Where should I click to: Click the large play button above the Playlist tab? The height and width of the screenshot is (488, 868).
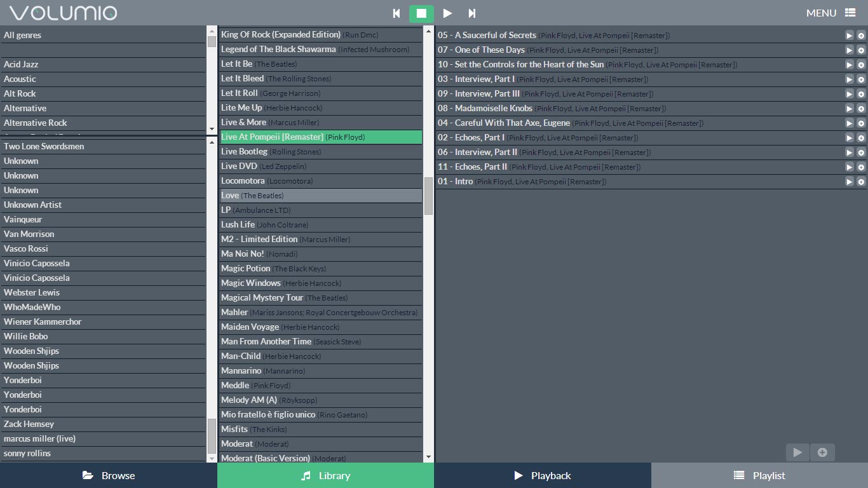(x=797, y=452)
